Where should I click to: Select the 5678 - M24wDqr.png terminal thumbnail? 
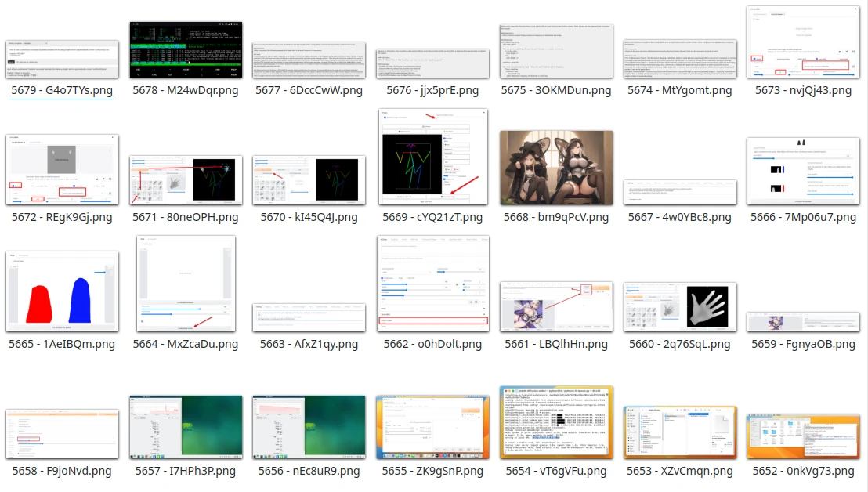[x=186, y=50]
